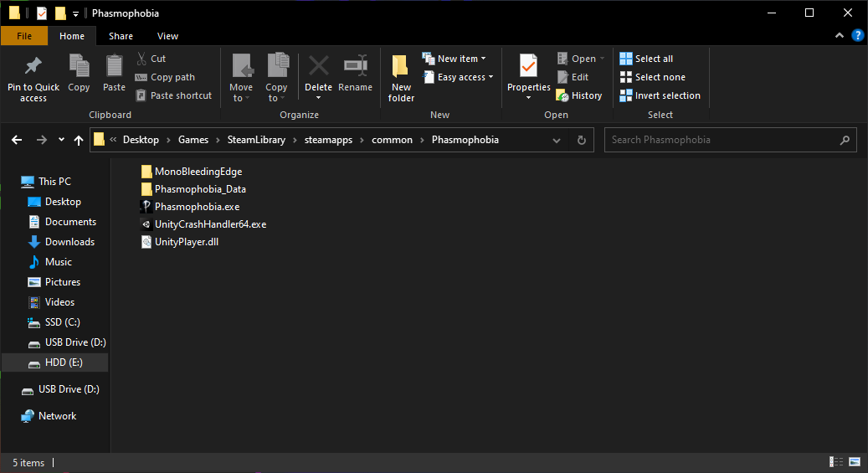Open the File menu tab

click(24, 36)
